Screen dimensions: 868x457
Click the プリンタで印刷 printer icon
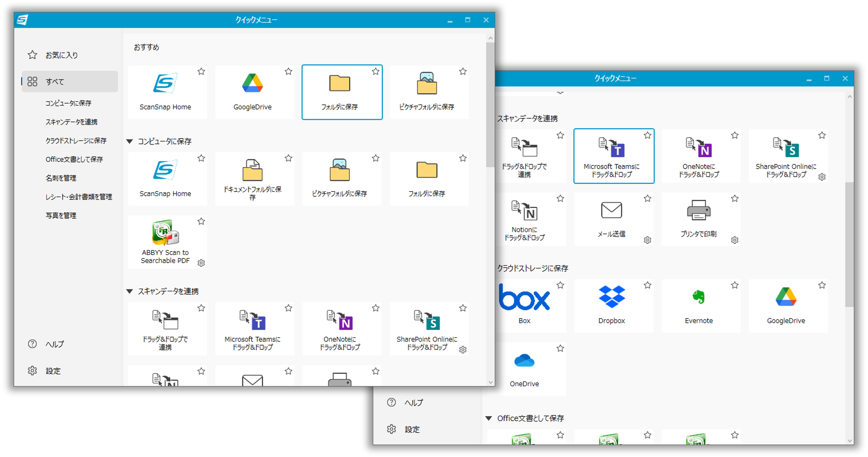click(x=699, y=210)
